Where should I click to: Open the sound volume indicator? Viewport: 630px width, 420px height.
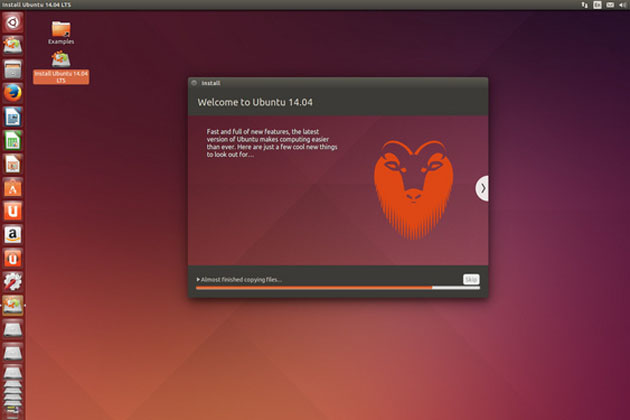[623, 5]
